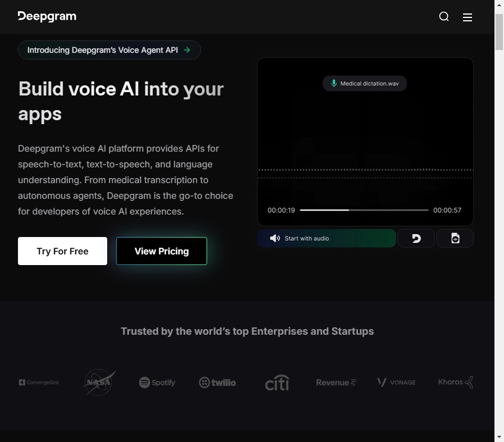This screenshot has width=504, height=442.
Task: Click the Revenue logo
Action: click(336, 382)
